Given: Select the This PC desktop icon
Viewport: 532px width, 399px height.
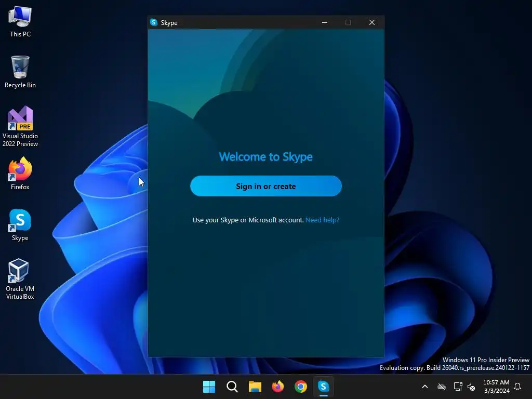Looking at the screenshot, I should [x=20, y=21].
